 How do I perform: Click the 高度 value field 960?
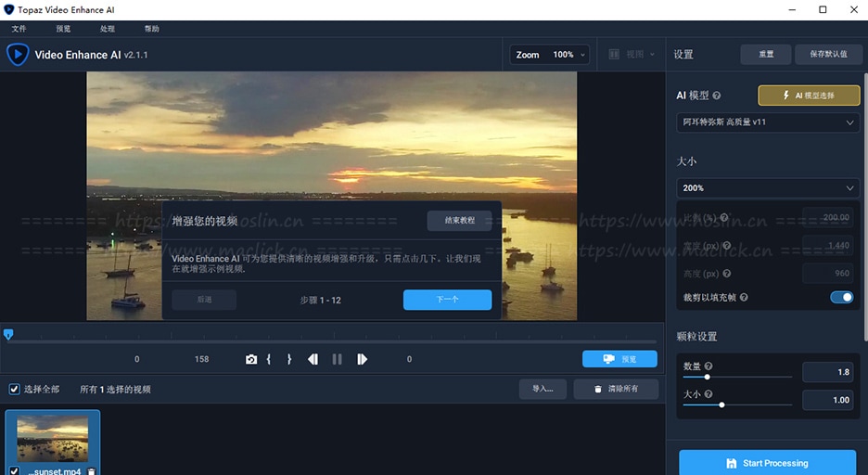[828, 274]
